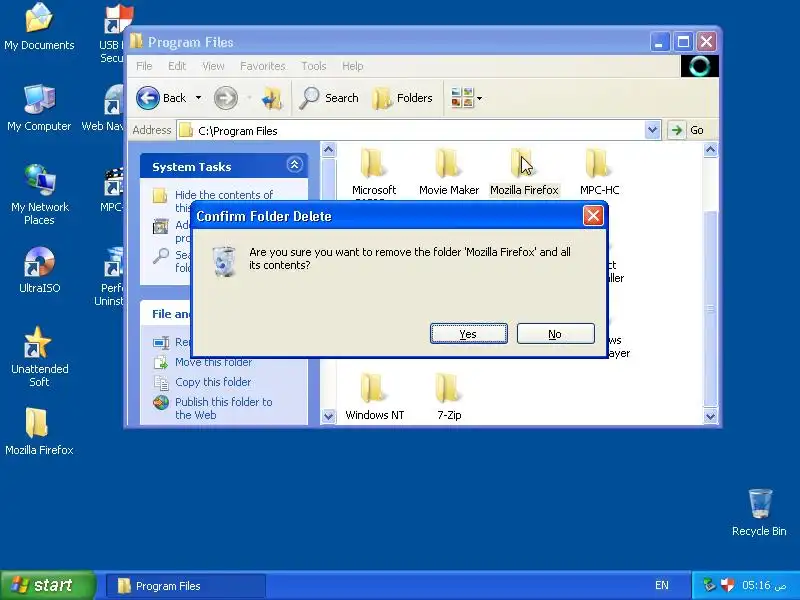Select the MPC-HC folder
Viewport: 800px width, 600px height.
pyautogui.click(x=599, y=172)
